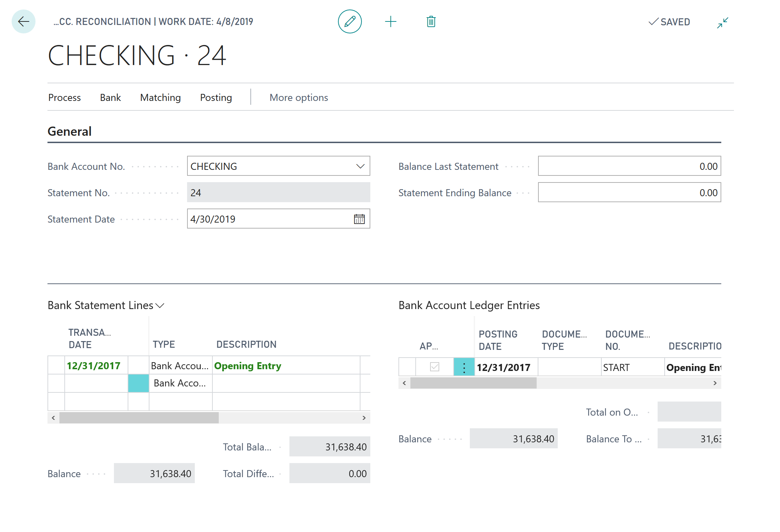Expand the More options menu
The image size is (780, 532).
click(298, 97)
